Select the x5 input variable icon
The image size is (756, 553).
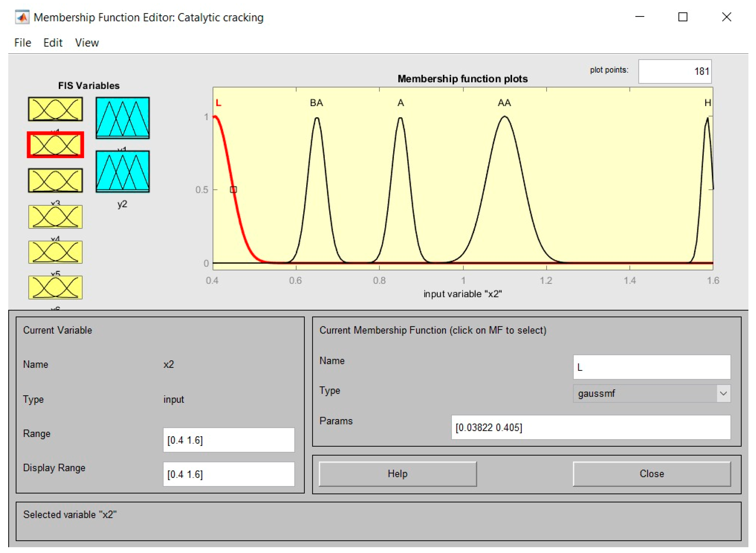click(x=55, y=252)
